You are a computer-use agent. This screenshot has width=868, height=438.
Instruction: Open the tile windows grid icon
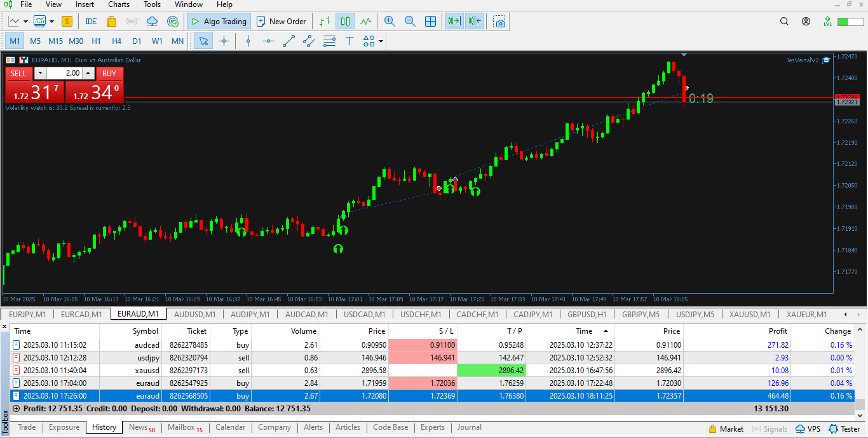click(x=430, y=21)
